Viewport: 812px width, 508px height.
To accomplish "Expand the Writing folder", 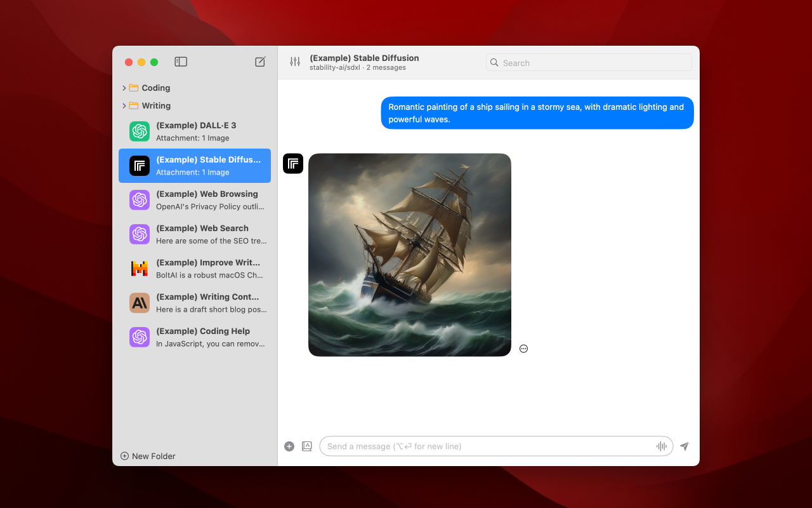I will [x=124, y=105].
